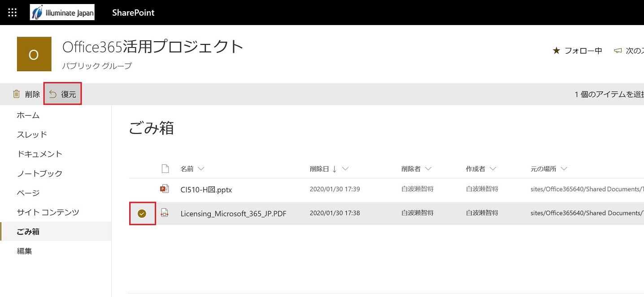This screenshot has width=644, height=297.
Task: Open ドキュメント in the side navigation
Action: click(x=39, y=154)
